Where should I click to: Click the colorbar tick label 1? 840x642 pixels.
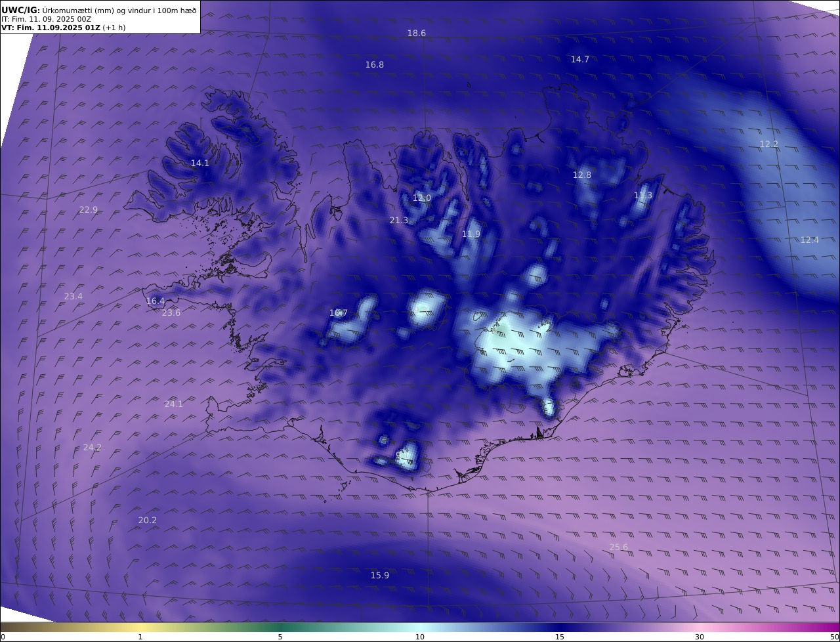click(x=140, y=637)
